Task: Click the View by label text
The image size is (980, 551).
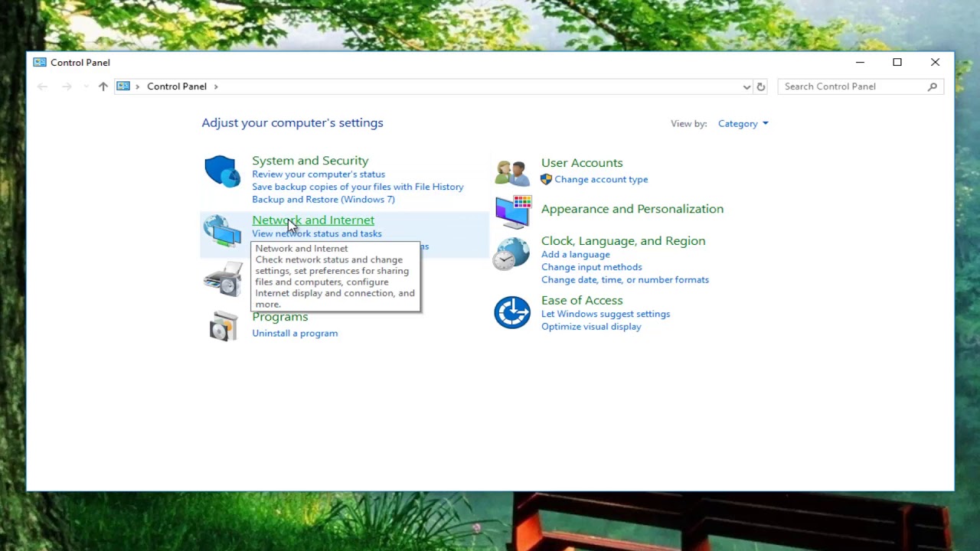Action: [689, 124]
